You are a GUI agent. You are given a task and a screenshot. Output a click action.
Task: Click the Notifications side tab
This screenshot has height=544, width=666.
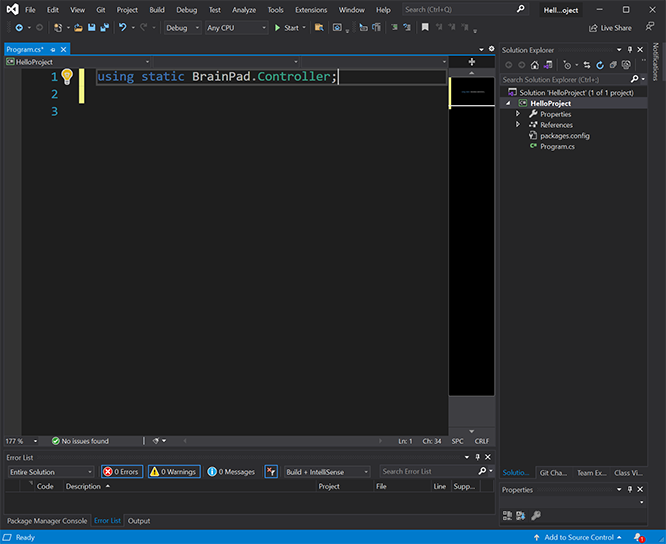655,62
